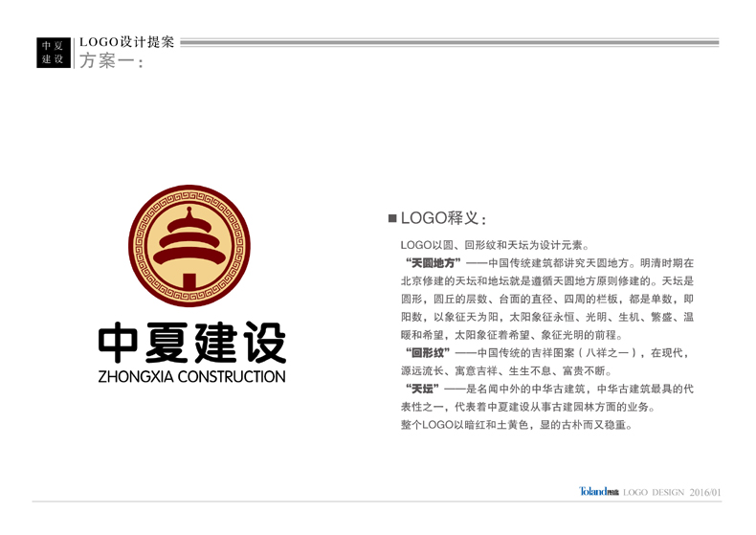Click the double line rule in the header
This screenshot has width=756, height=535.
pyautogui.click(x=448, y=42)
